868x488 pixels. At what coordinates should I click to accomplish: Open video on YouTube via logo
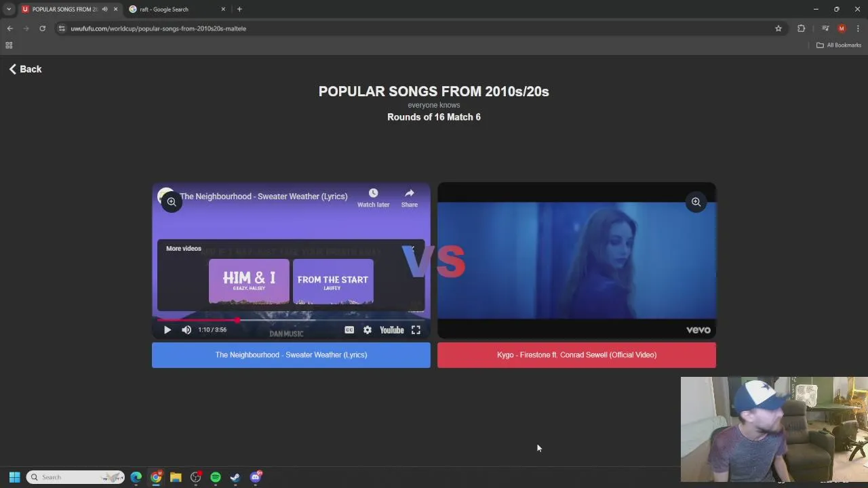[x=392, y=330]
